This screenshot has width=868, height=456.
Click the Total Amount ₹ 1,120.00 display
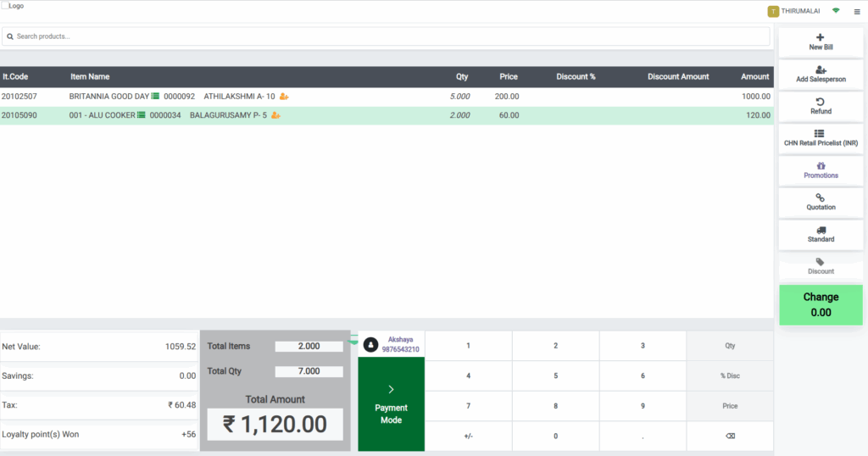click(275, 425)
